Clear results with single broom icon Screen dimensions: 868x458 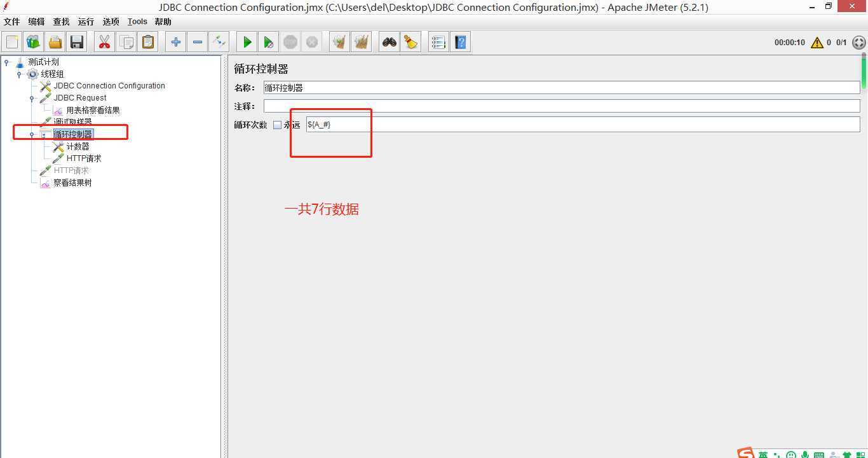(x=339, y=43)
